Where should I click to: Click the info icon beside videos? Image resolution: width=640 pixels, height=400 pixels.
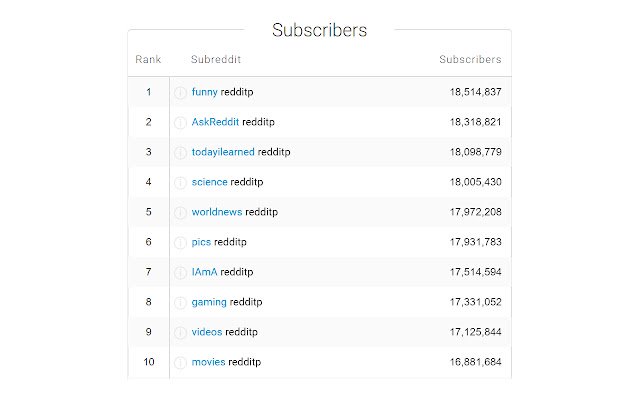click(180, 333)
